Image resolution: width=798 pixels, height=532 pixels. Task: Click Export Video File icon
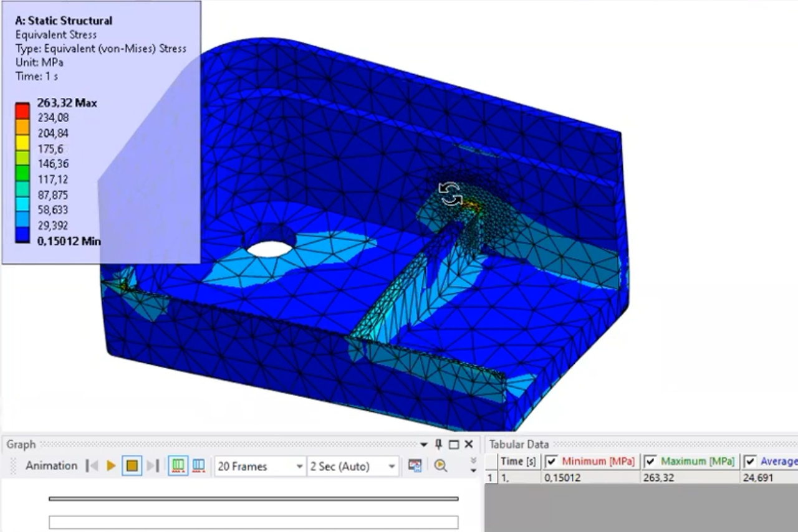[x=415, y=466]
